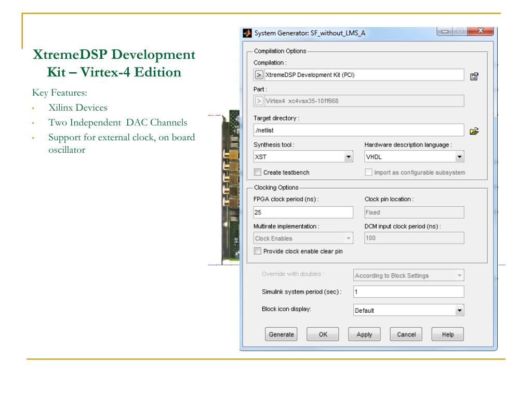Close the System Generator window
The width and height of the screenshot is (532, 399).
click(x=481, y=31)
